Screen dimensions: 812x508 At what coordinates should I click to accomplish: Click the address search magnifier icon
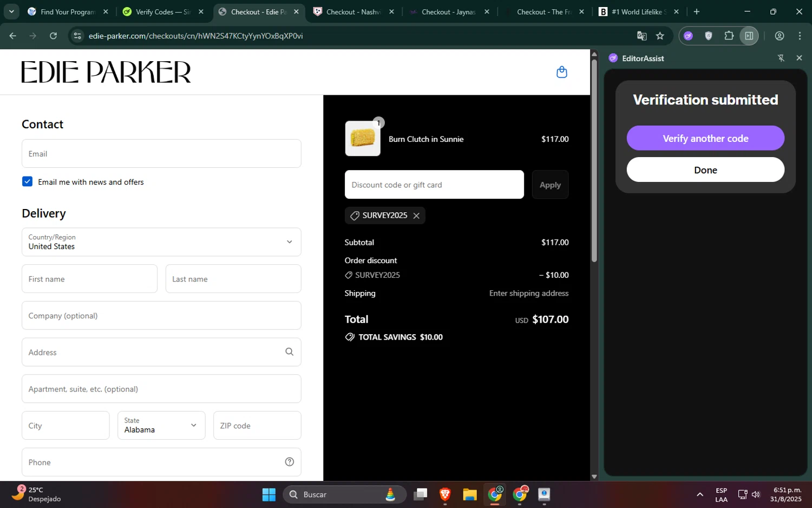click(290, 352)
